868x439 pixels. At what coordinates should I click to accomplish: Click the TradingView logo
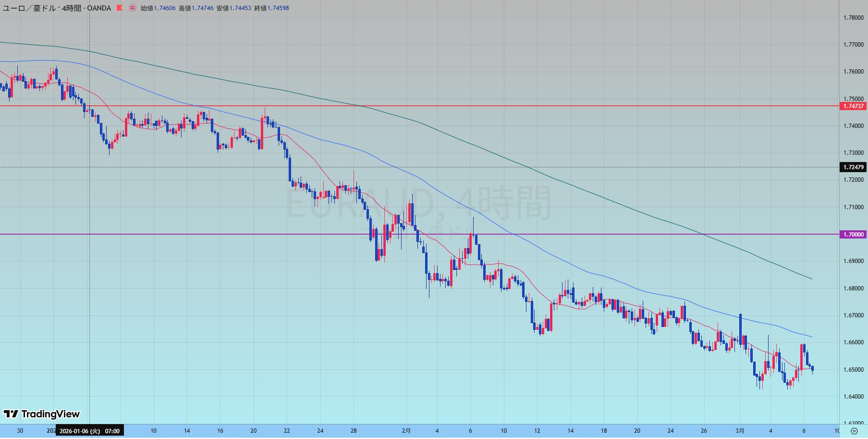click(x=42, y=414)
